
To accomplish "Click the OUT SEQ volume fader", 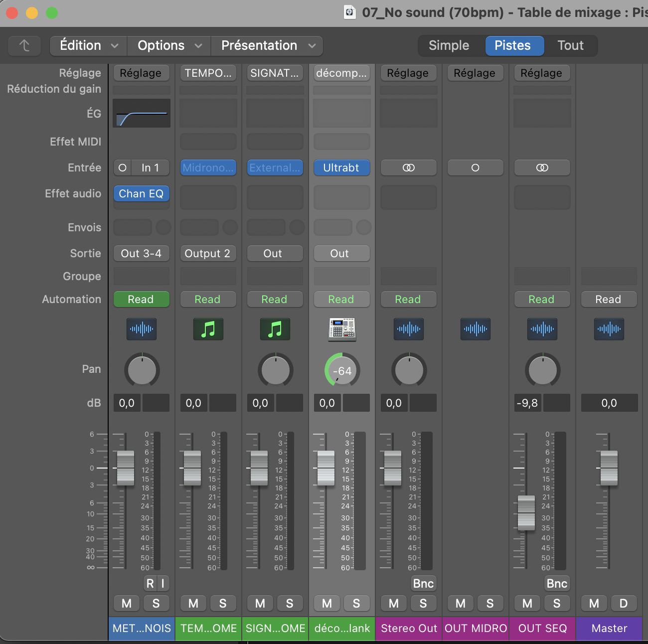I will click(x=526, y=513).
